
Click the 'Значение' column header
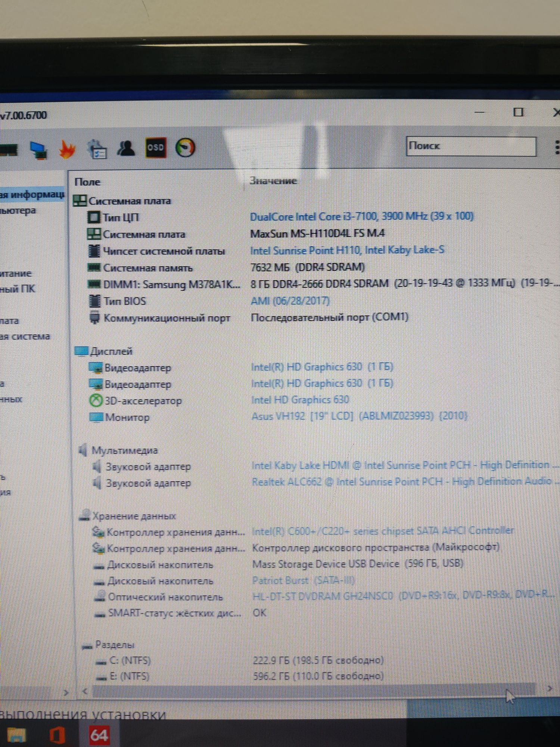(x=273, y=181)
